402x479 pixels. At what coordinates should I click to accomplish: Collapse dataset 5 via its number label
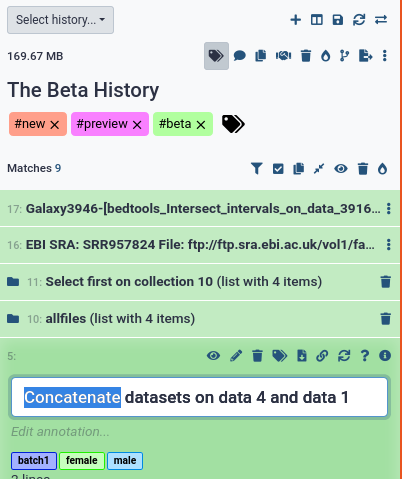click(11, 356)
